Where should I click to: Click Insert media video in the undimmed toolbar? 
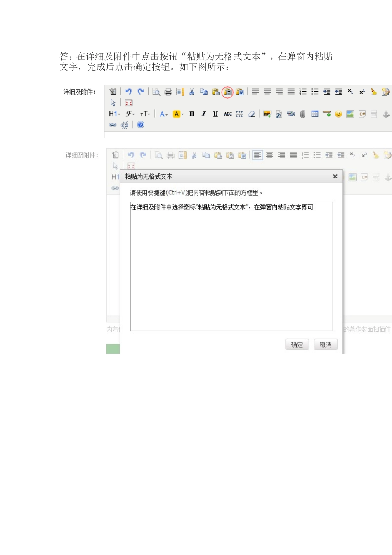point(291,114)
